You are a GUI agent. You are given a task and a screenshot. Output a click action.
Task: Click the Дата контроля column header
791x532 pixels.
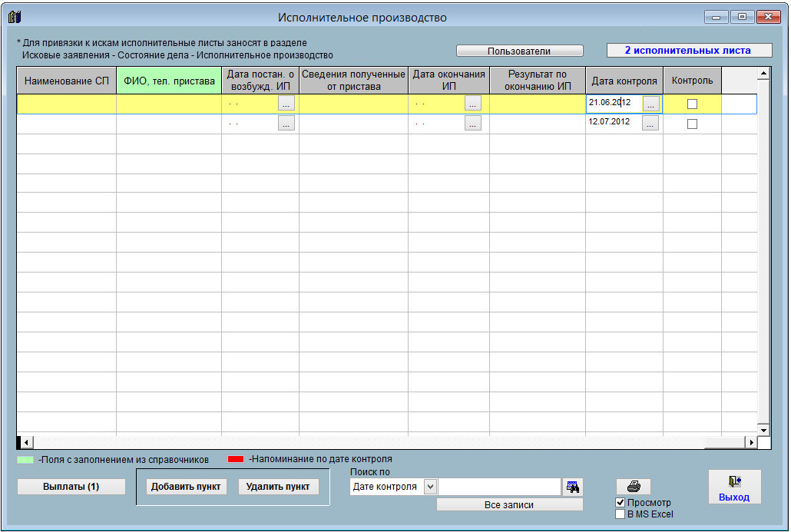point(624,81)
